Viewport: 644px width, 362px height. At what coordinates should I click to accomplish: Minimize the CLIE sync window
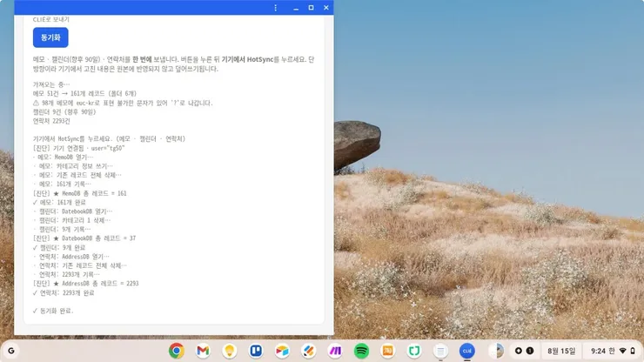click(x=296, y=7)
